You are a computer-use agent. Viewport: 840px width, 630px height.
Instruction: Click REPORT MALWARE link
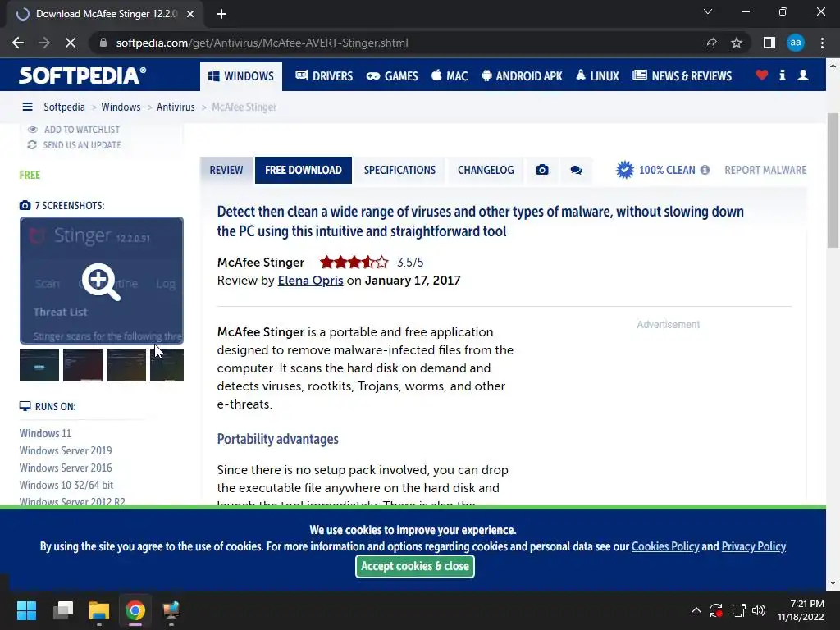click(765, 170)
